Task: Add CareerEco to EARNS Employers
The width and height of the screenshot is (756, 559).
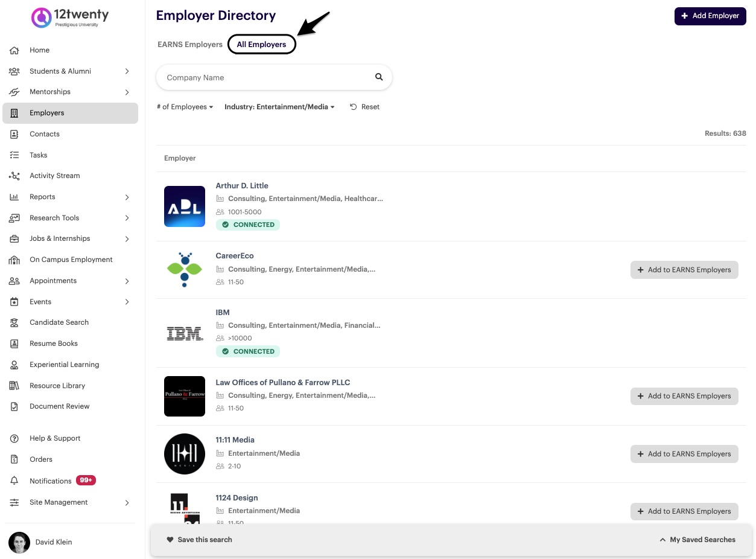Action: tap(684, 270)
